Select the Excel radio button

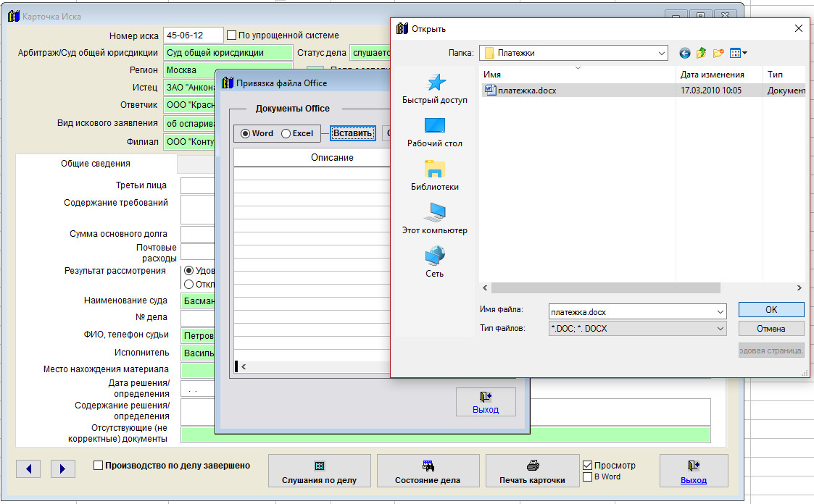click(x=286, y=133)
